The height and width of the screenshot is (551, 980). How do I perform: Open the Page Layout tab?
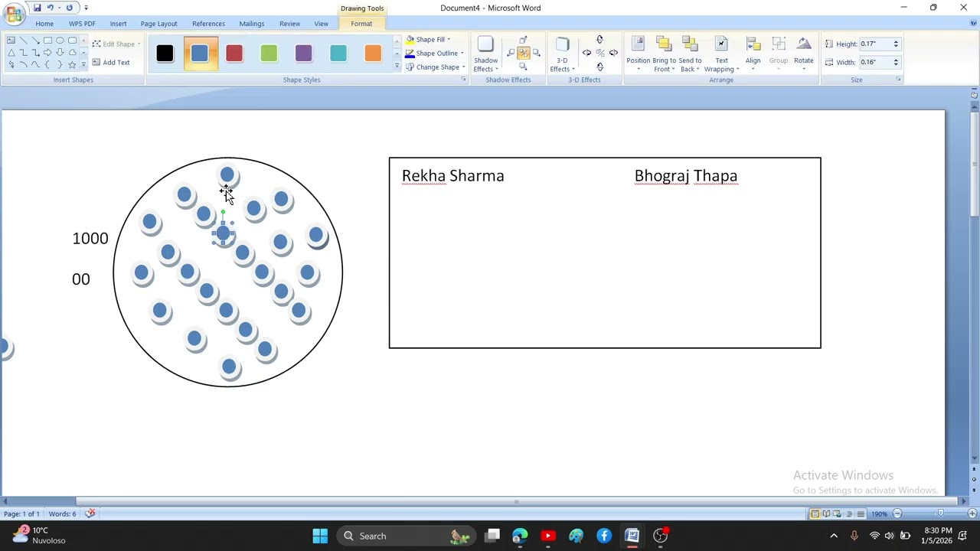[158, 24]
